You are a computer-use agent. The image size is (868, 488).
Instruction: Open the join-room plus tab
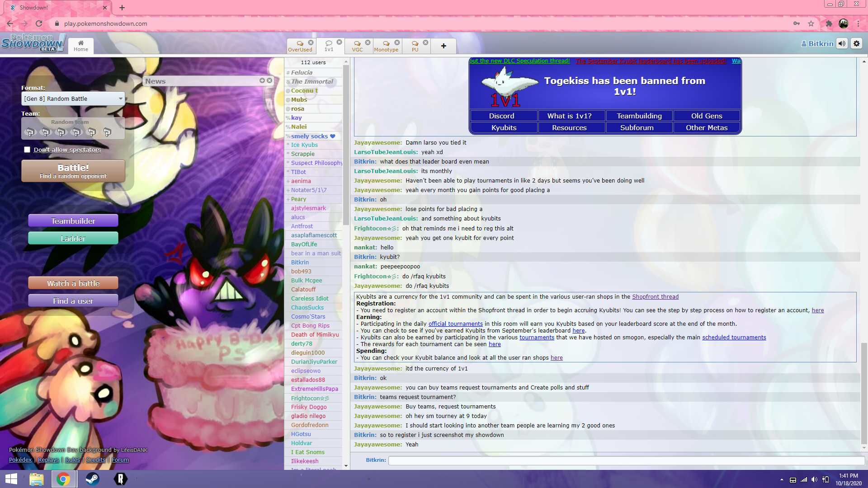pyautogui.click(x=443, y=46)
